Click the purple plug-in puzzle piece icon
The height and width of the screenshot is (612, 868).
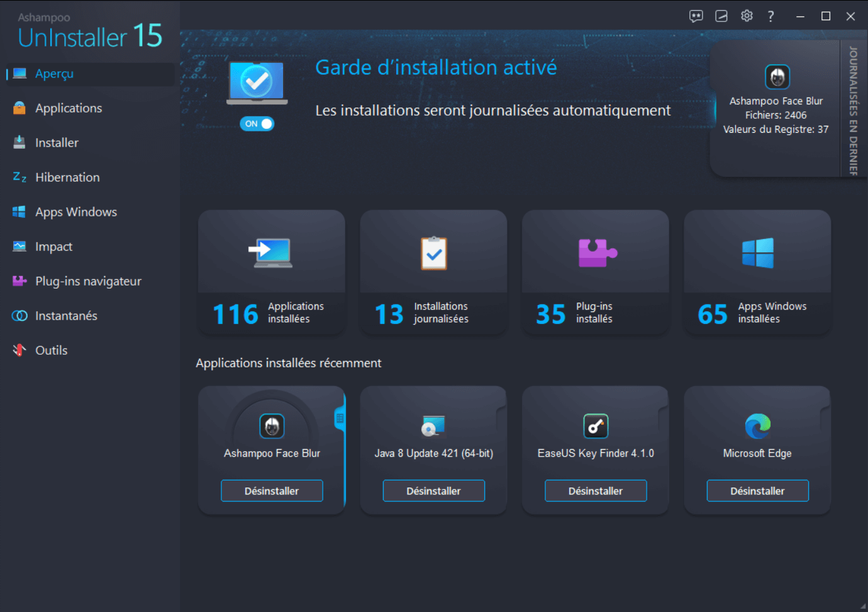click(x=597, y=253)
